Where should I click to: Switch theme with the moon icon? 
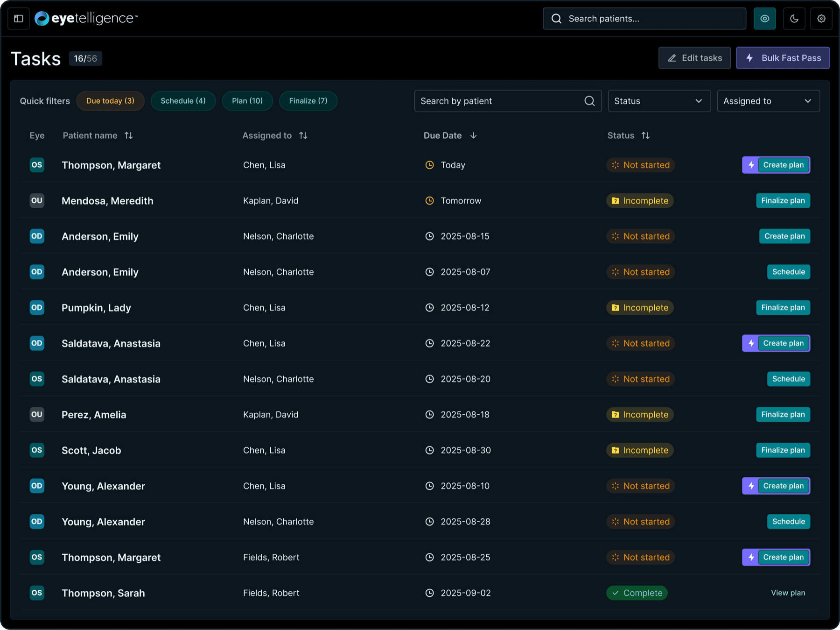click(x=794, y=19)
